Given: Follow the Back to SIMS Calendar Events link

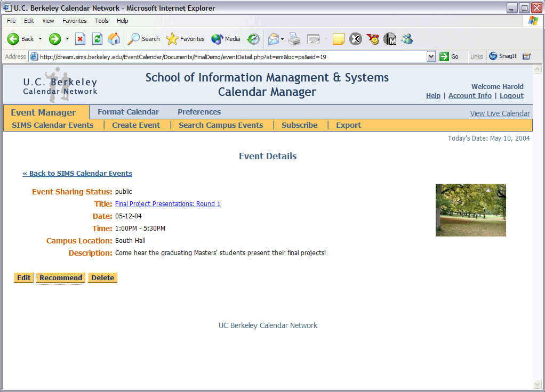Looking at the screenshot, I should pyautogui.click(x=77, y=173).
